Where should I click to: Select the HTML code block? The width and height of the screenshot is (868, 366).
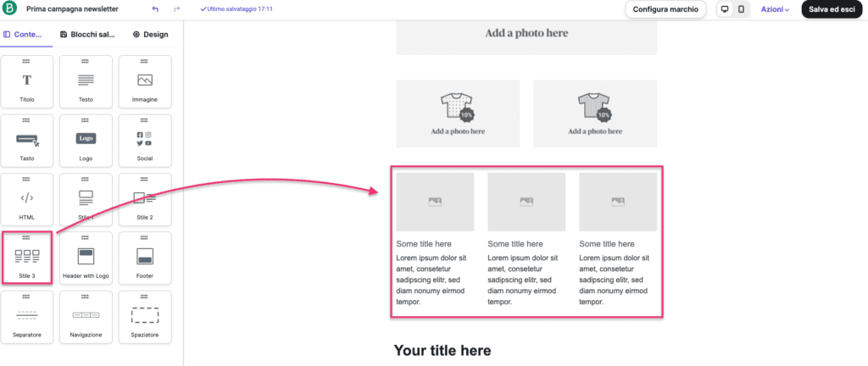click(x=27, y=200)
